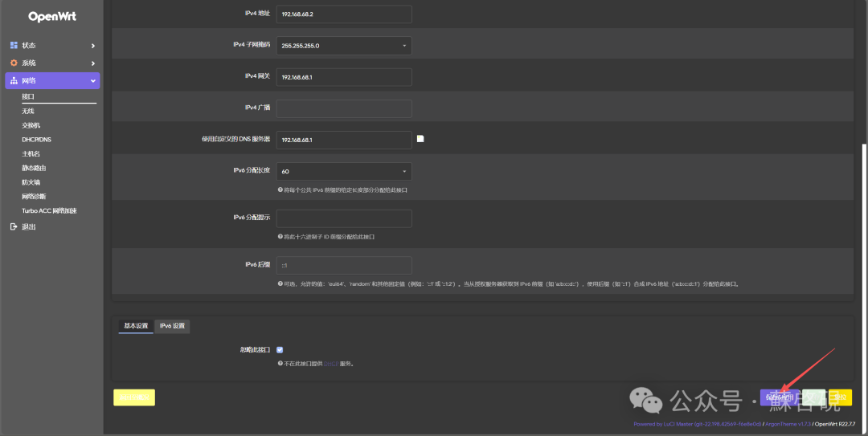The image size is (868, 436).
Task: Click the IPv4 网关 input field
Action: click(344, 77)
